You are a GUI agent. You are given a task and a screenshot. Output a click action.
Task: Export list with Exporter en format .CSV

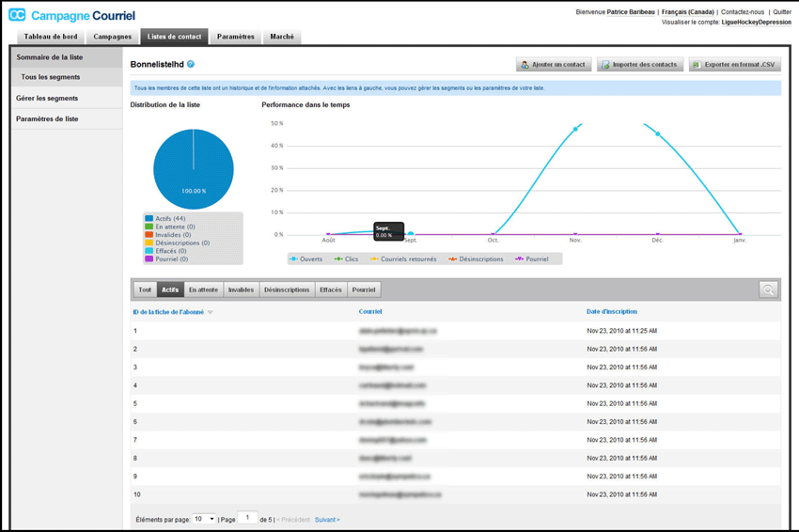(x=734, y=65)
